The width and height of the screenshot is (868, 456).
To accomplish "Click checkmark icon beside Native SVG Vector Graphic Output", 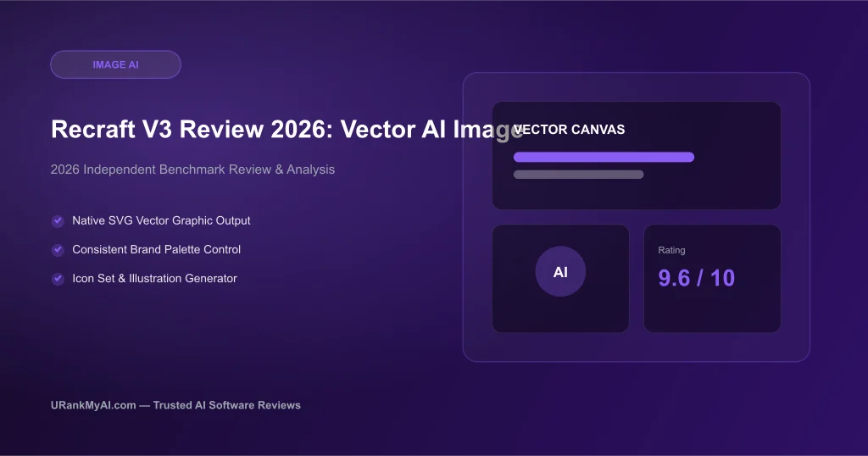I will coord(58,221).
